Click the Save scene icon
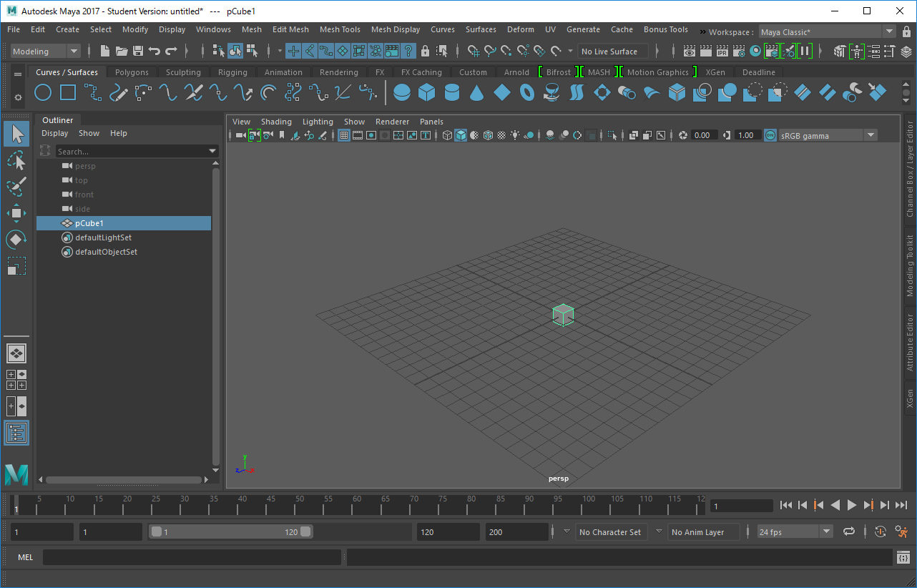917x588 pixels. (x=138, y=51)
